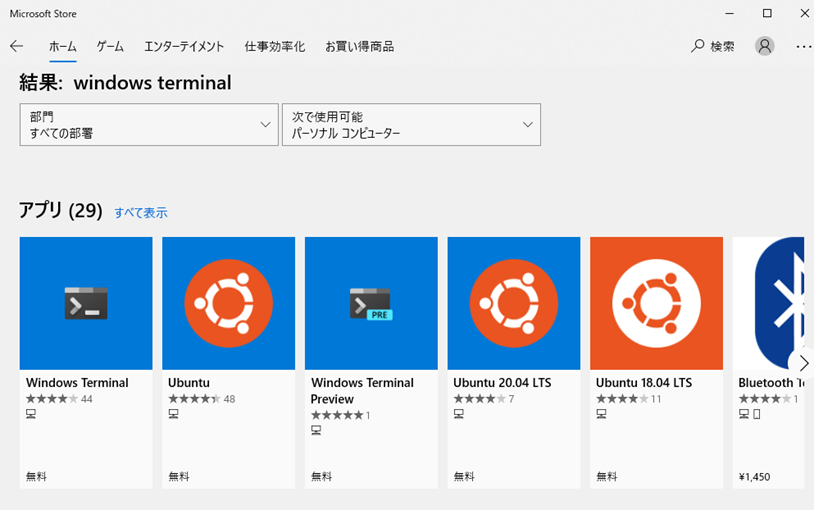Viewport: 814px width, 510px height.
Task: Click the Bluetooth app tile image
Action: click(768, 303)
